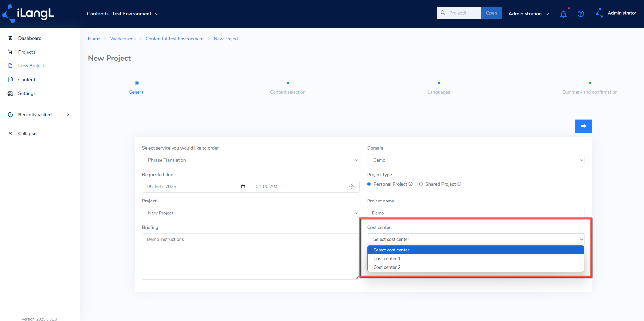Open the Project dropdown showing New Project
The height and width of the screenshot is (321, 644).
tap(251, 213)
